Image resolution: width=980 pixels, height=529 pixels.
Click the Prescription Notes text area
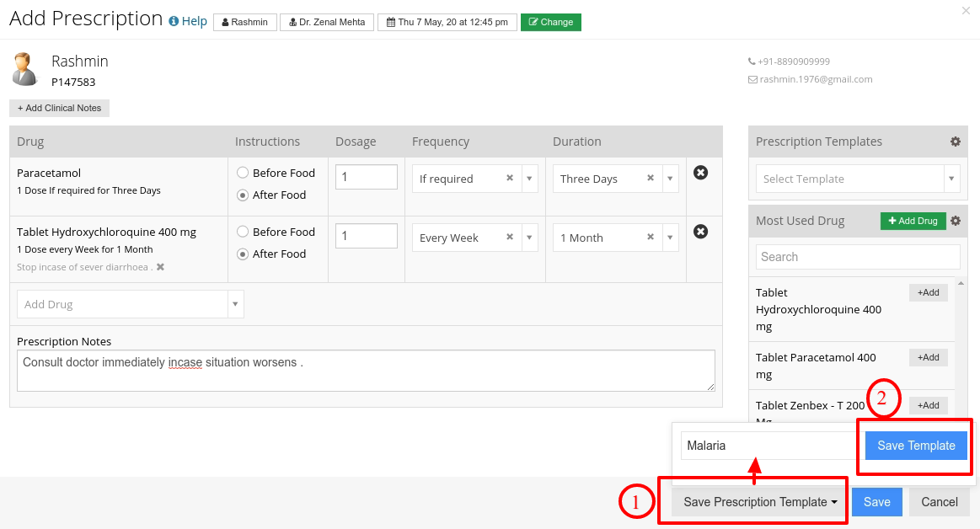tap(366, 371)
